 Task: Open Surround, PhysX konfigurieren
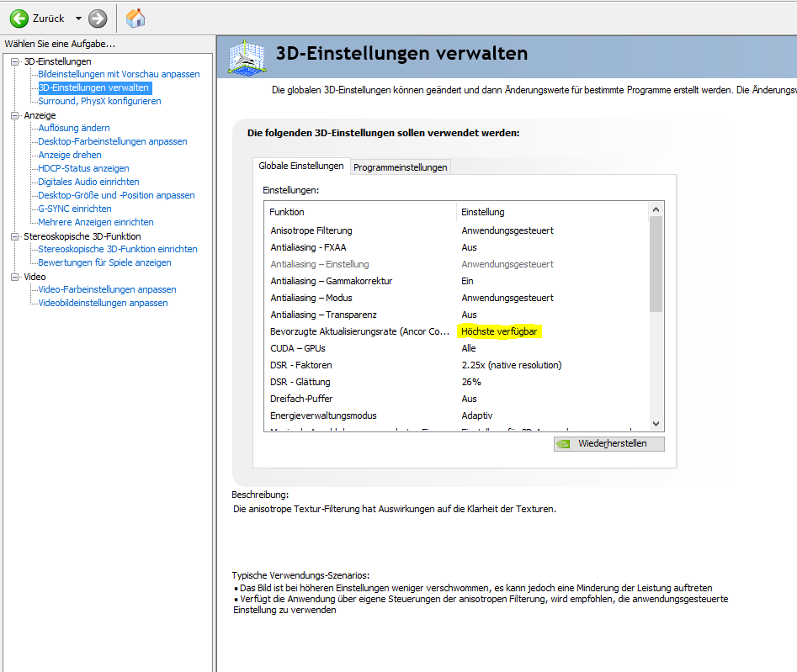99,101
